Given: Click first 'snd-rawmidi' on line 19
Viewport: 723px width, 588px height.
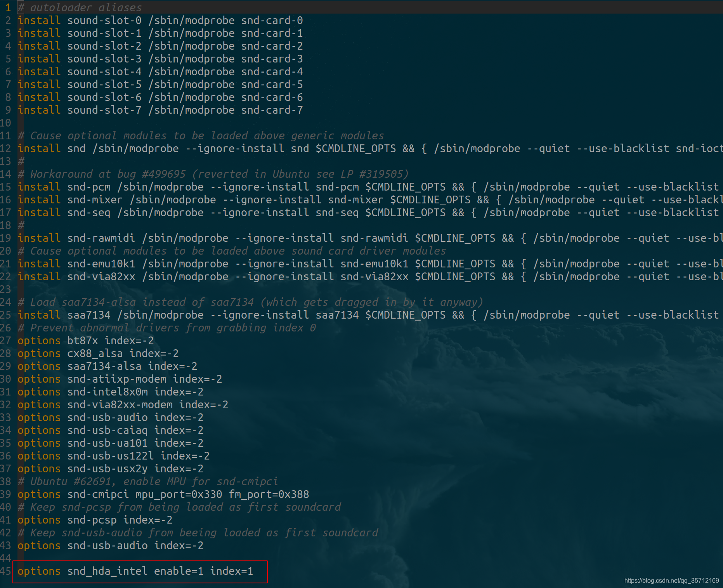Looking at the screenshot, I should 101,238.
